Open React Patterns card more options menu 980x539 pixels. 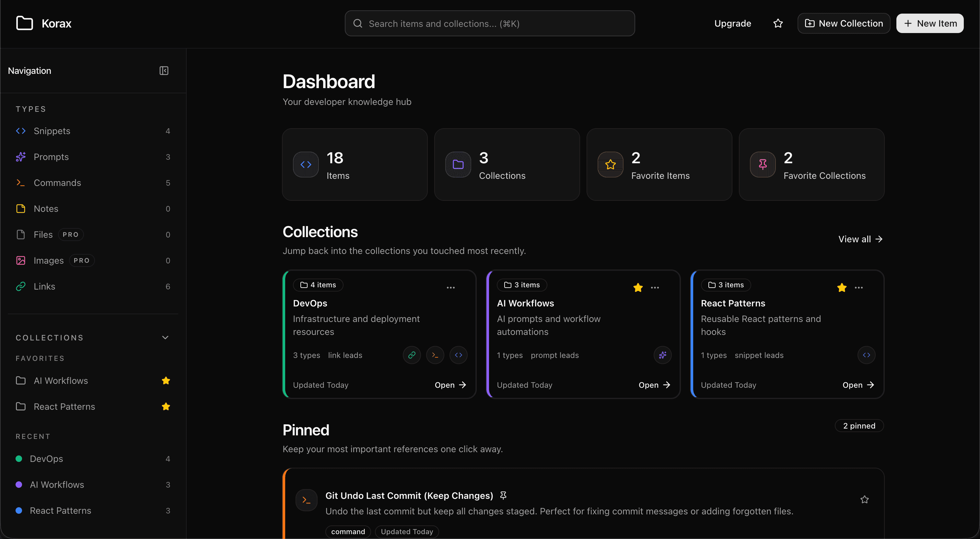point(858,288)
